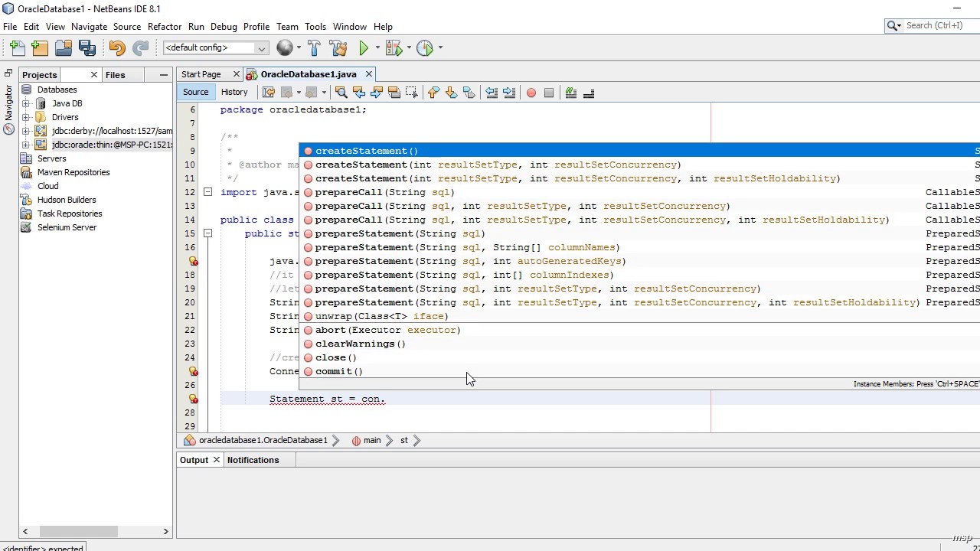Expand the jdbc:oracle:thin connection node
Viewport: 980px width, 551px height.
coord(26,145)
